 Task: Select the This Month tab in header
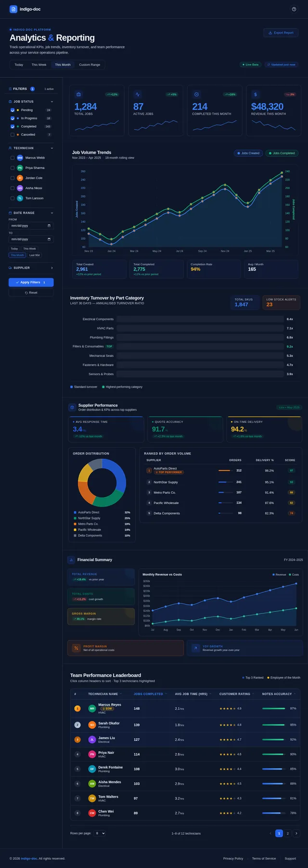63,65
